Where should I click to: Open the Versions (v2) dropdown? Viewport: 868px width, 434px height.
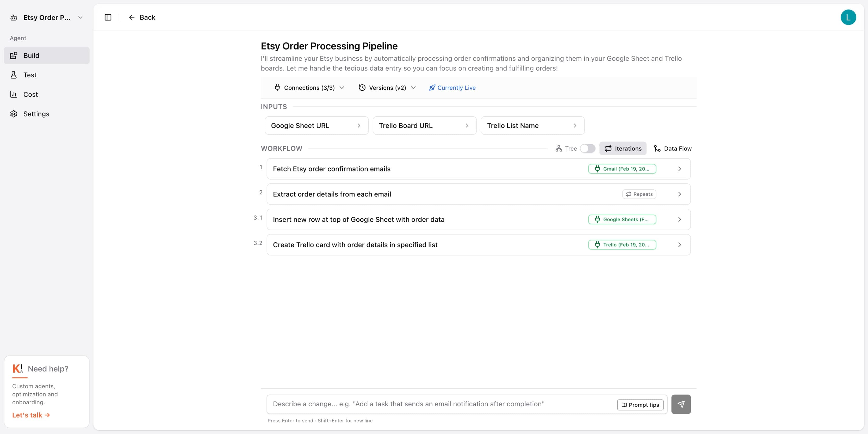point(387,88)
